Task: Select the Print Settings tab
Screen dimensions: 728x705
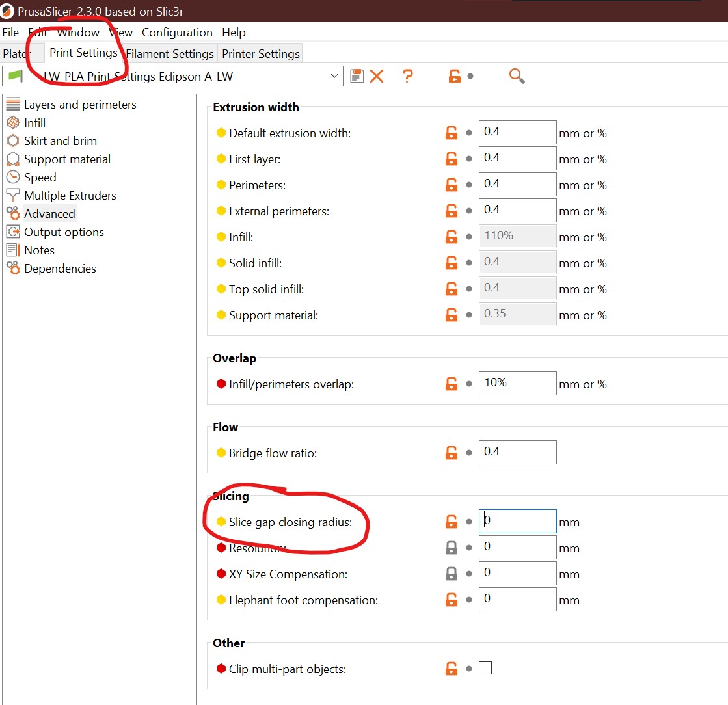Action: coord(83,53)
